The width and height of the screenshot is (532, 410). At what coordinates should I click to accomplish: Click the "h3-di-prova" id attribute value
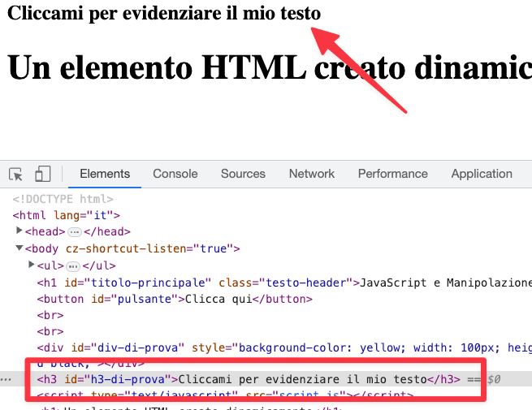point(128,379)
